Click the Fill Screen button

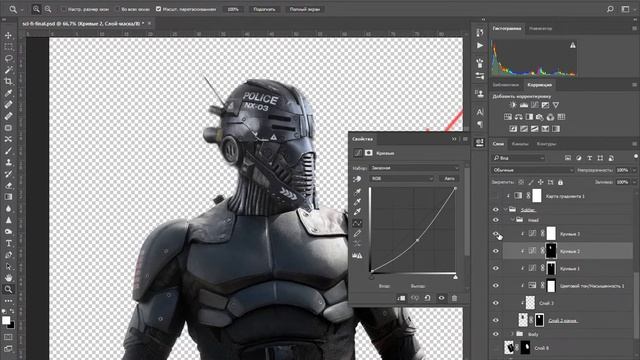coord(304,9)
